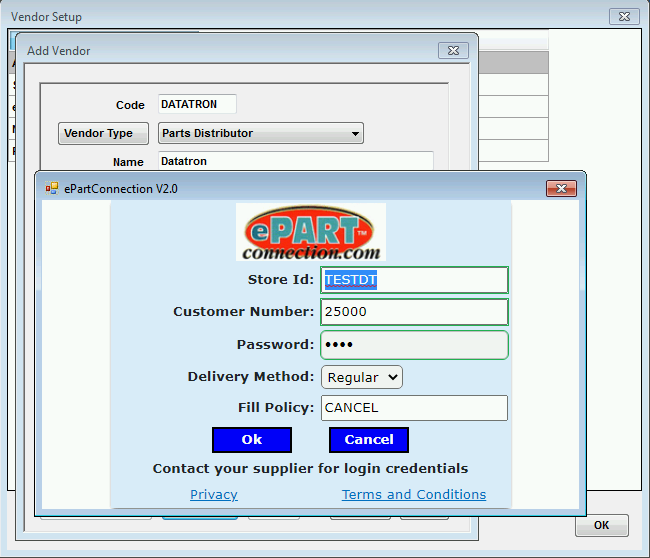Viewport: 650px width, 558px height.
Task: Open the Delivery Method dropdown
Action: [x=361, y=377]
